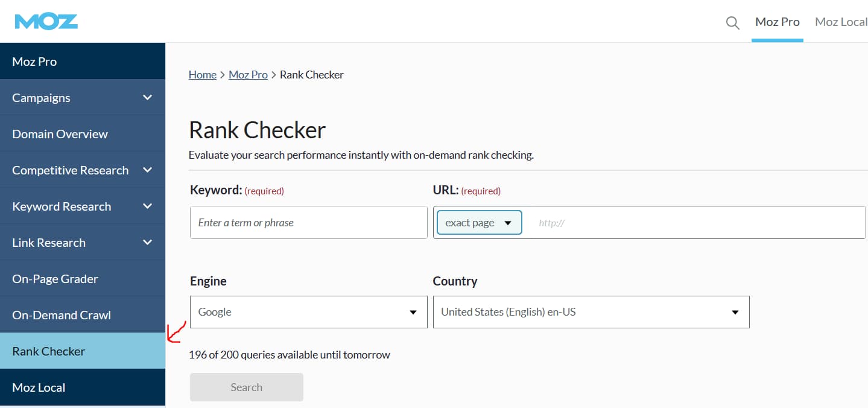Viewport: 868px width, 408px height.
Task: Expand the Link Research chevron
Action: pyautogui.click(x=147, y=242)
